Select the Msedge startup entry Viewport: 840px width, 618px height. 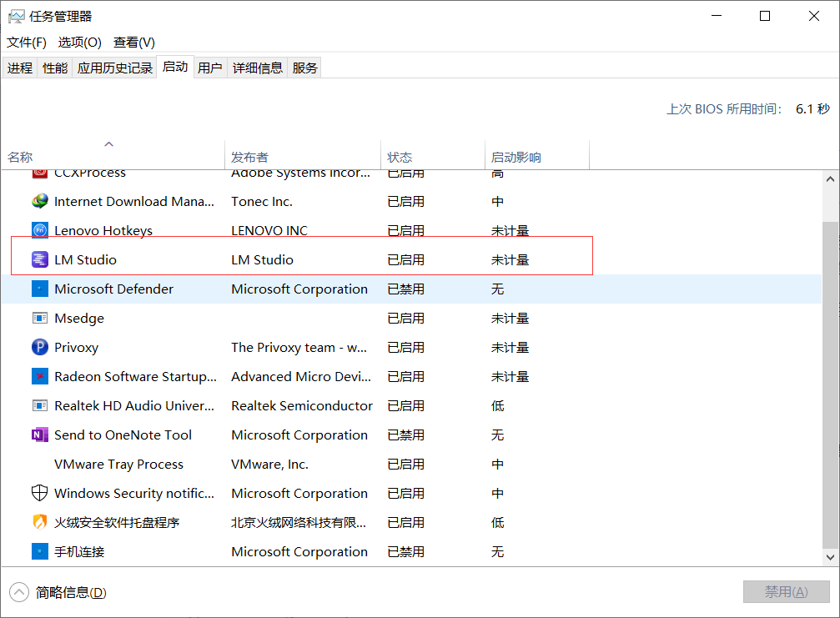(79, 318)
